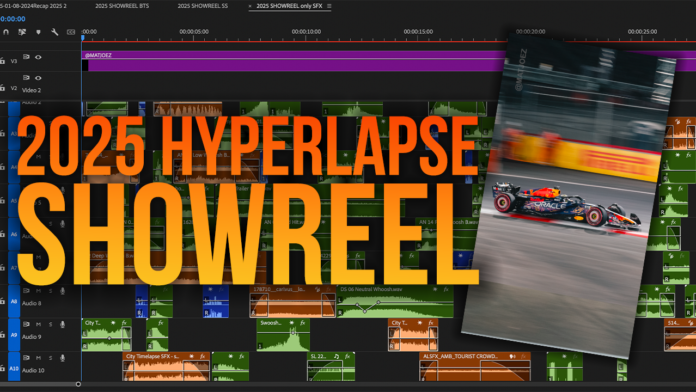Click timeline ruler at 00:00:10:00

click(306, 32)
